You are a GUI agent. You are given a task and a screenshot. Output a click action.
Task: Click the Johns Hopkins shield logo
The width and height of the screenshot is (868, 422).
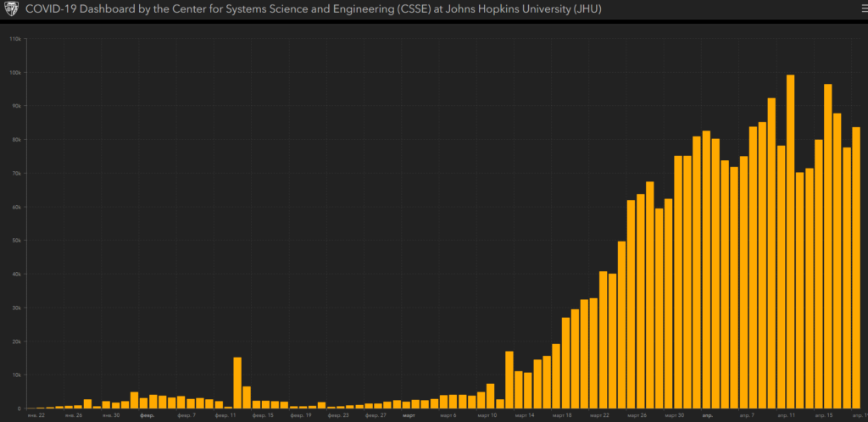click(11, 9)
